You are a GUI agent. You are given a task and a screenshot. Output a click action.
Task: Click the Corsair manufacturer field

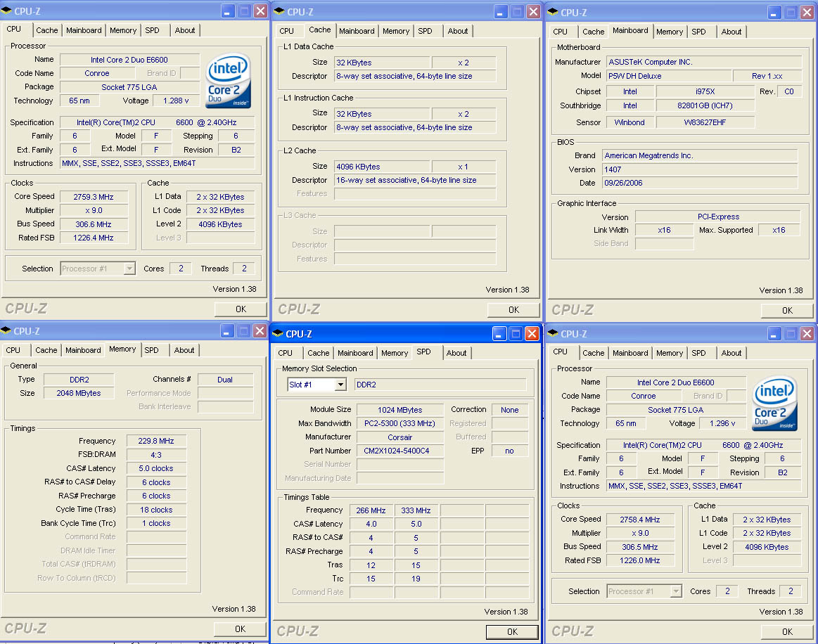tap(400, 437)
